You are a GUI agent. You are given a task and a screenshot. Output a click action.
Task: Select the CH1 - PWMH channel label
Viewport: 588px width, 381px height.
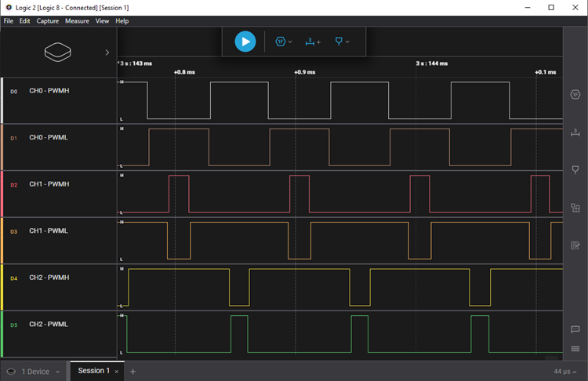[x=49, y=184]
